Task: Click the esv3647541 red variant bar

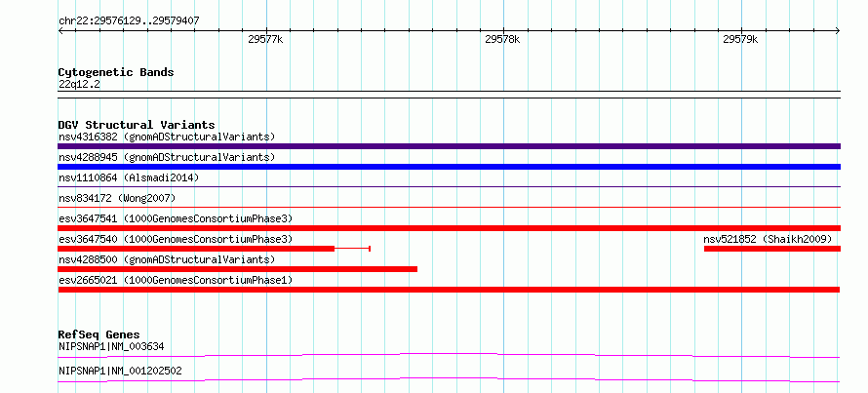Action: (449, 228)
